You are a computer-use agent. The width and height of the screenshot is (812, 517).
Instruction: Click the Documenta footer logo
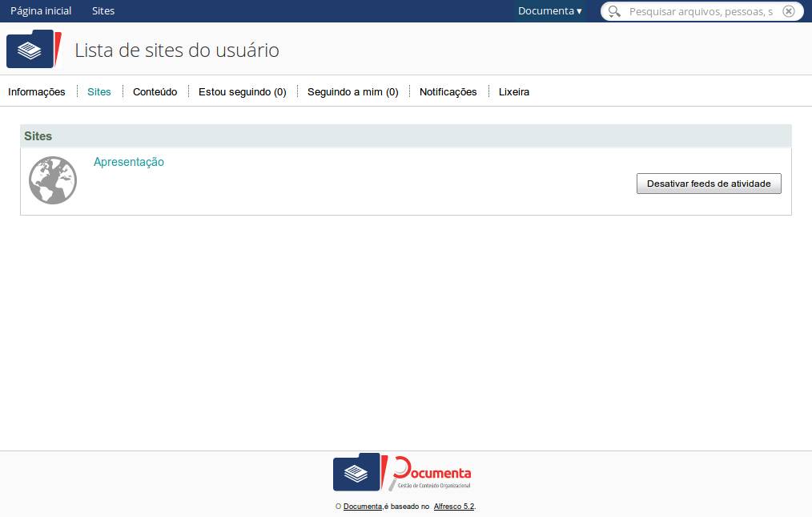pyautogui.click(x=402, y=472)
